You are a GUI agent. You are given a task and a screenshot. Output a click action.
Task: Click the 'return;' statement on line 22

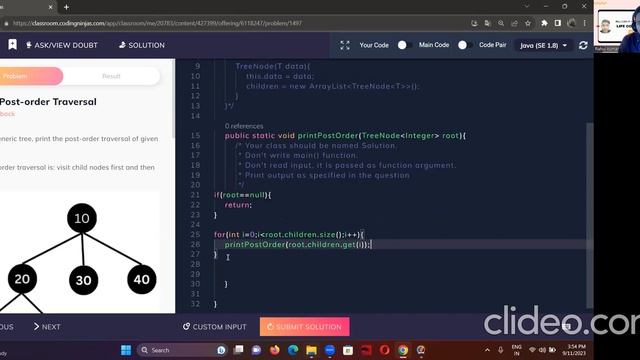point(238,205)
